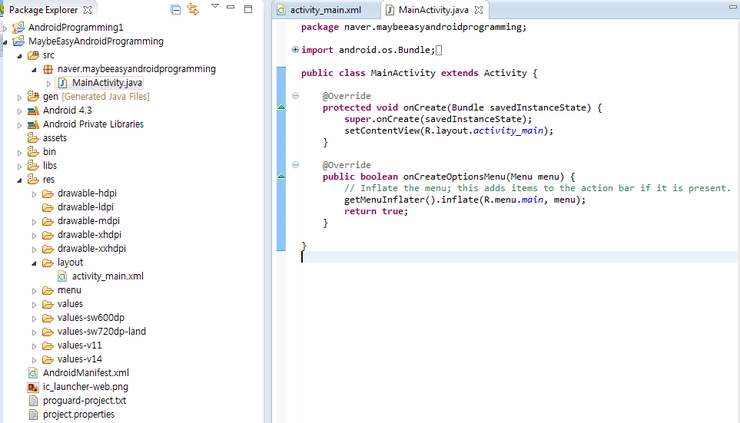Viewport: 740px width, 423px height.
Task: Click the Collapse All icon in Package Explorer
Action: pyautogui.click(x=176, y=9)
